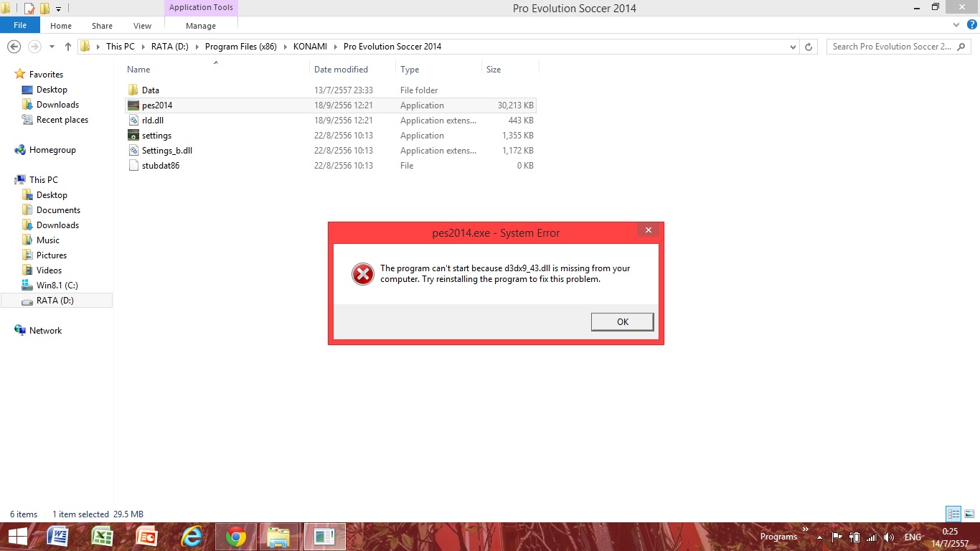Click the New Folder quick access icon
The image size is (980, 551).
[44, 9]
